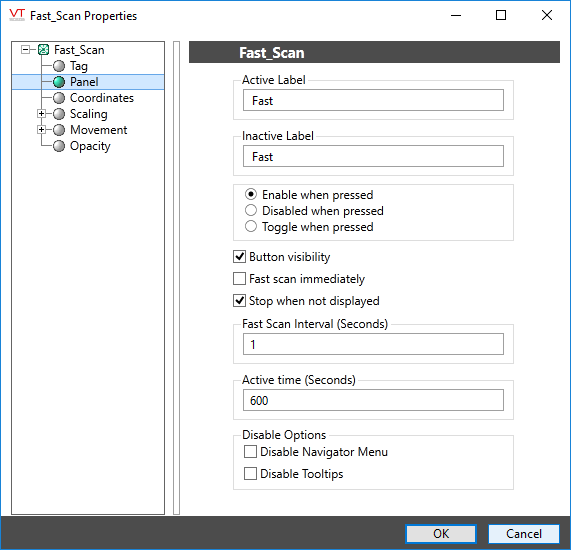This screenshot has height=550, width=571.
Task: Open the Opacity properties page
Action: tap(90, 146)
